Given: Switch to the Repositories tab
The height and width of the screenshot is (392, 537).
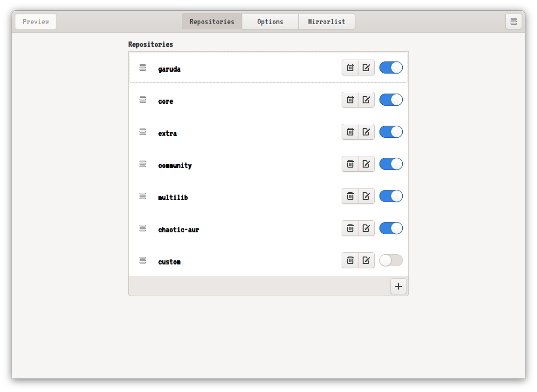Looking at the screenshot, I should (212, 21).
